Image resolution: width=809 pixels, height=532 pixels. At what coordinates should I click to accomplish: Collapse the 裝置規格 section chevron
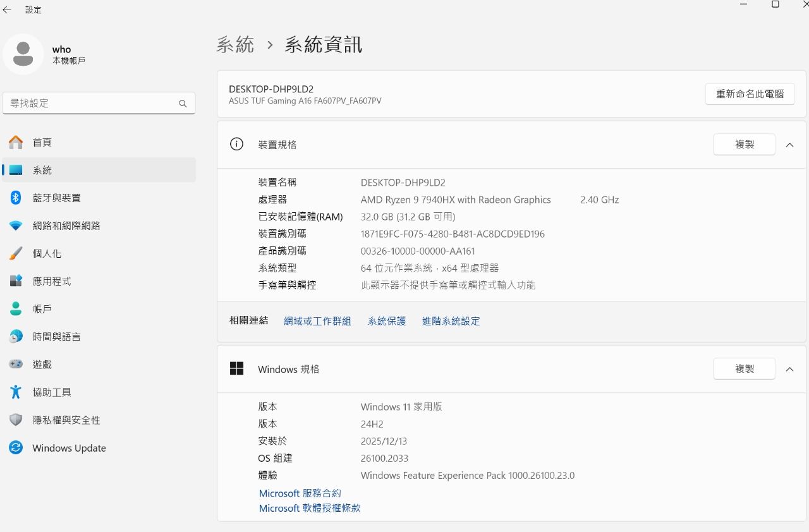click(x=789, y=145)
